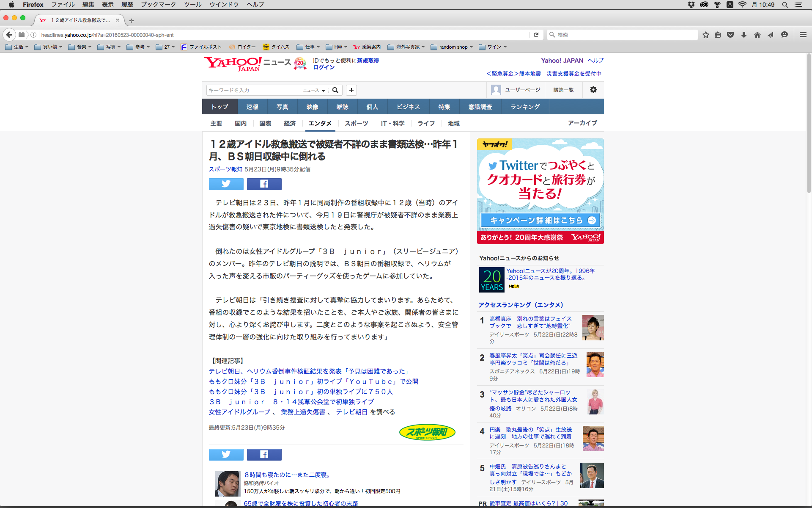This screenshot has width=812, height=508.
Task: Open the random shop bookmarks folder
Action: click(452, 47)
